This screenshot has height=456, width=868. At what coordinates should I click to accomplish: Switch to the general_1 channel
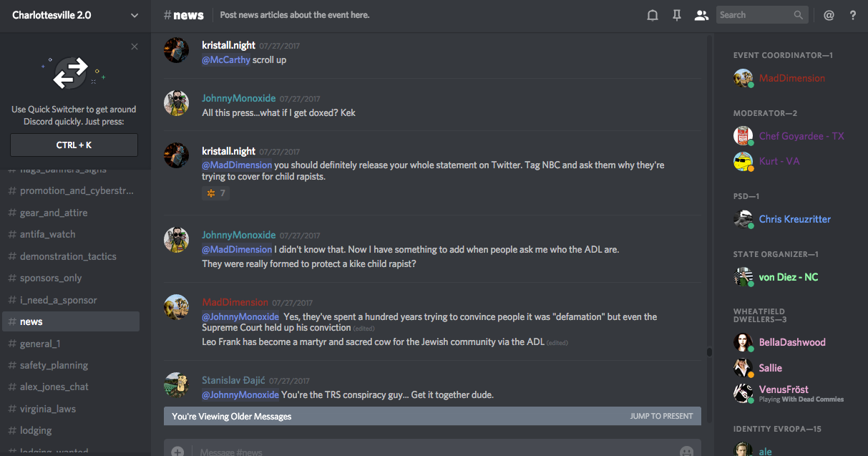tap(40, 344)
